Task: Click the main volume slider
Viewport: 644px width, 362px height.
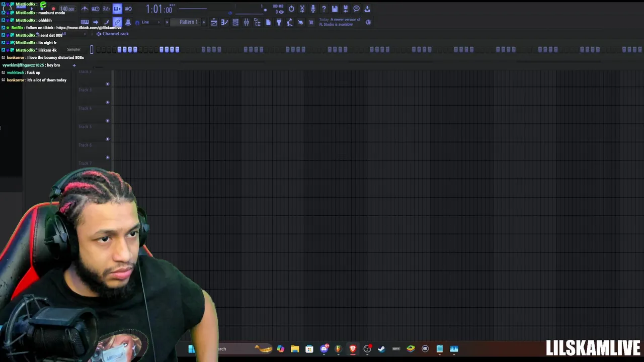Action: [193, 9]
